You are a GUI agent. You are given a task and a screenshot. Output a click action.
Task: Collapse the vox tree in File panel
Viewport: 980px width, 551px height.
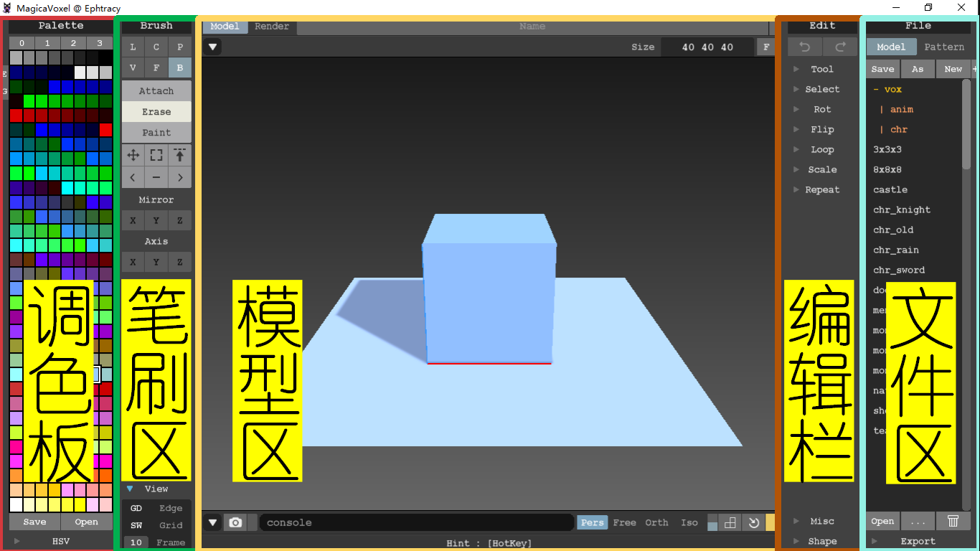875,89
